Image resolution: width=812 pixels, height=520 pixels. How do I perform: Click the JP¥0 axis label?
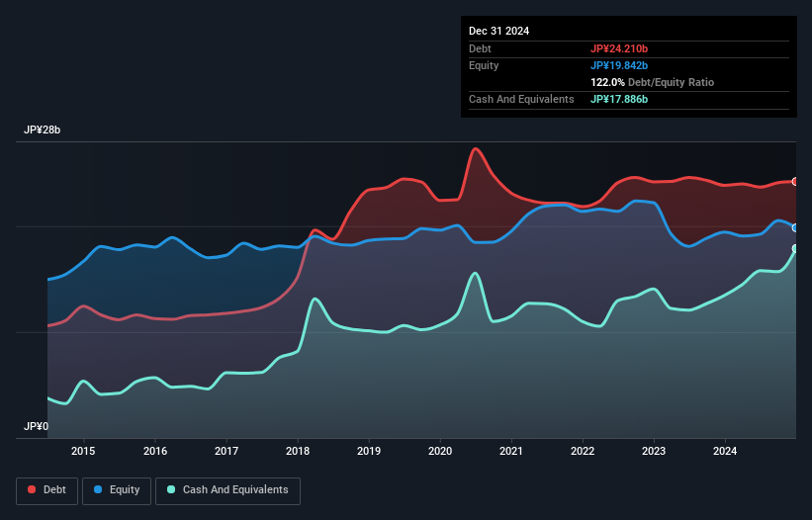tap(36, 426)
